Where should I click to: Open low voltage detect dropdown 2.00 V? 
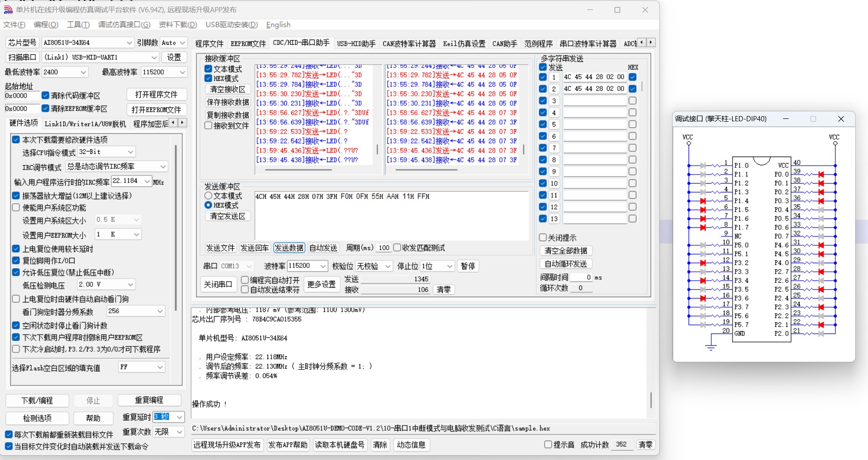[x=107, y=284]
